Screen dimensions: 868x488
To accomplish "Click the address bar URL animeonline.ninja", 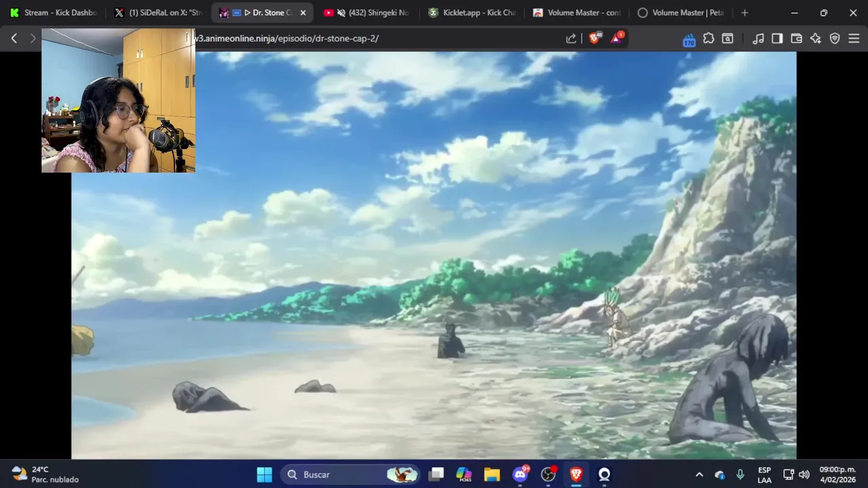I will click(x=286, y=39).
